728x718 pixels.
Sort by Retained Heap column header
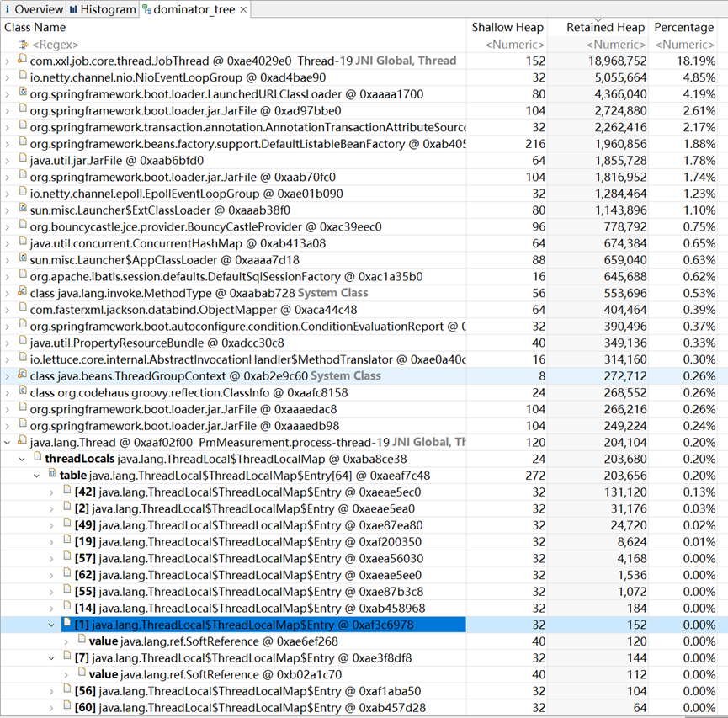(605, 28)
